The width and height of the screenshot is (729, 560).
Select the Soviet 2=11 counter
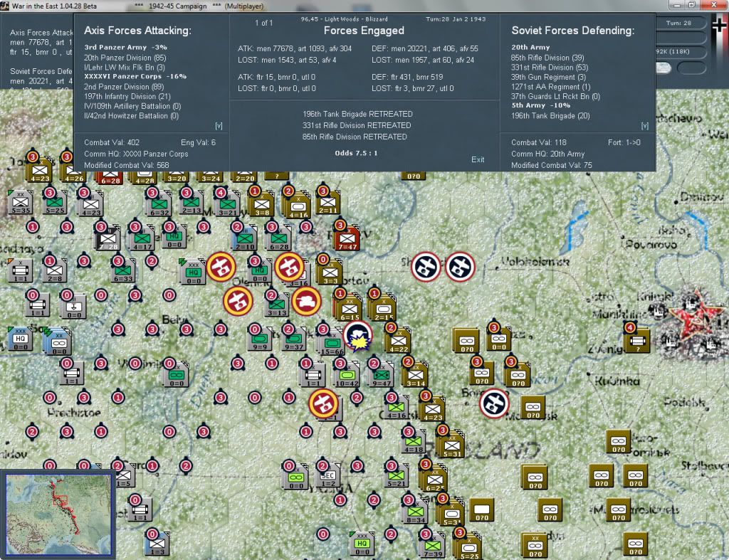327,202
